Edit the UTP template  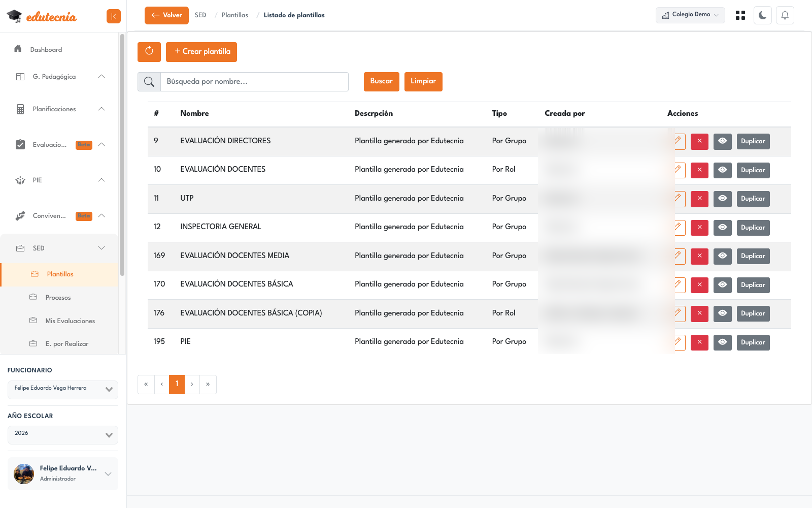(679, 199)
